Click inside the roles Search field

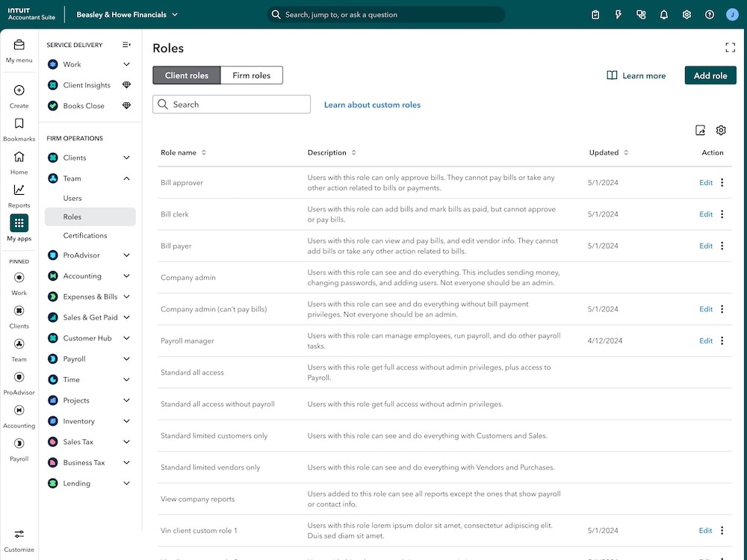pyautogui.click(x=232, y=104)
